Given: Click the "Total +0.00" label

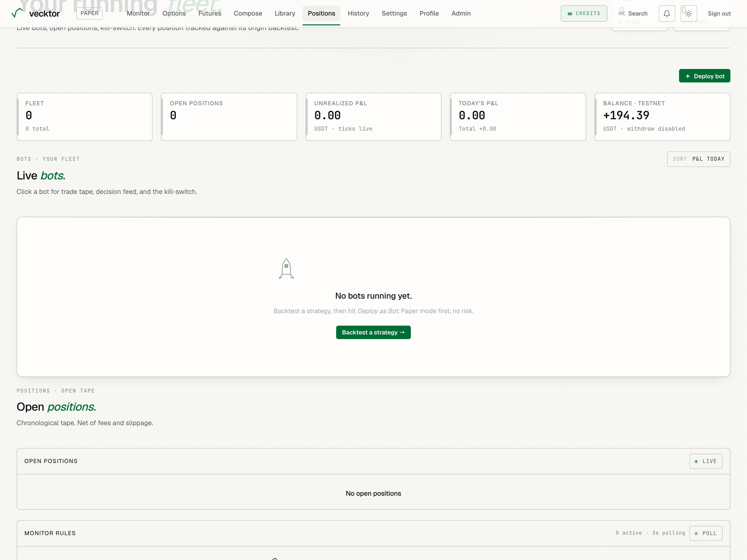Looking at the screenshot, I should [x=477, y=129].
